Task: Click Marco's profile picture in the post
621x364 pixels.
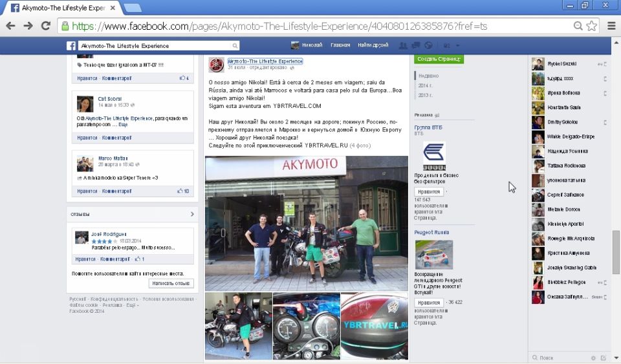Action: 85,164
